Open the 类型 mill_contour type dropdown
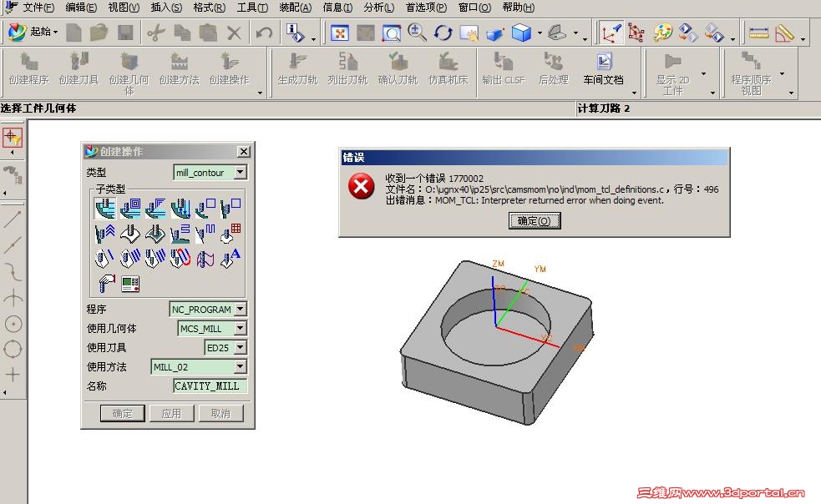 tap(240, 172)
